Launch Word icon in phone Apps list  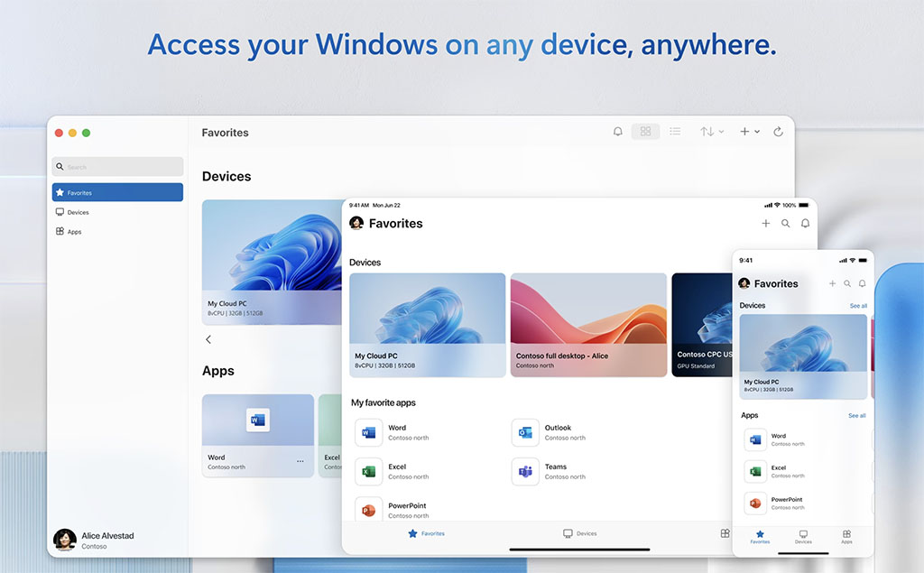tap(755, 439)
